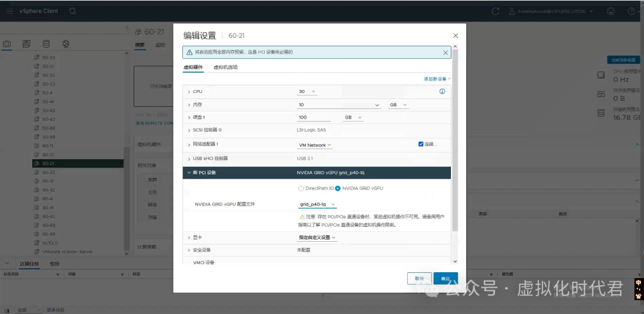Switch to Hosts and Clusters inventory icon

pos(7,44)
